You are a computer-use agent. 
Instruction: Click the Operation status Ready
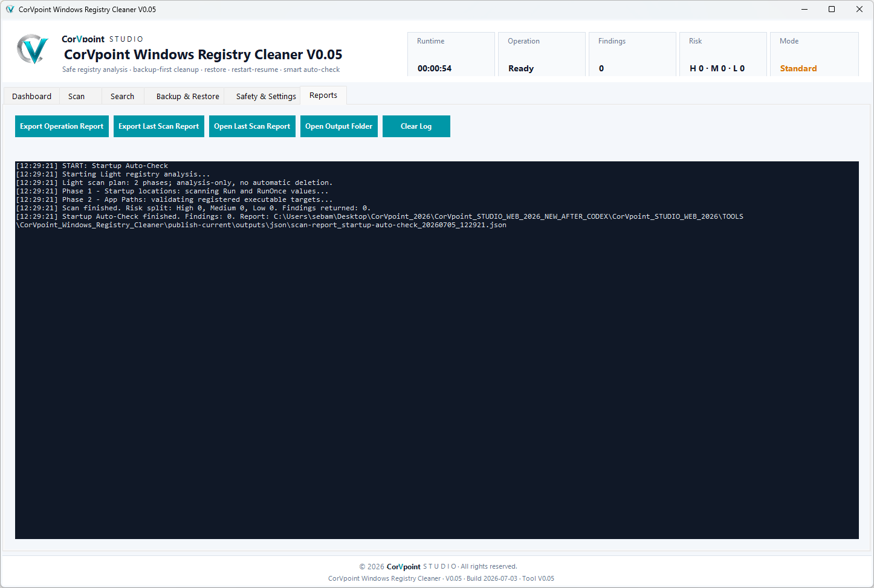521,68
